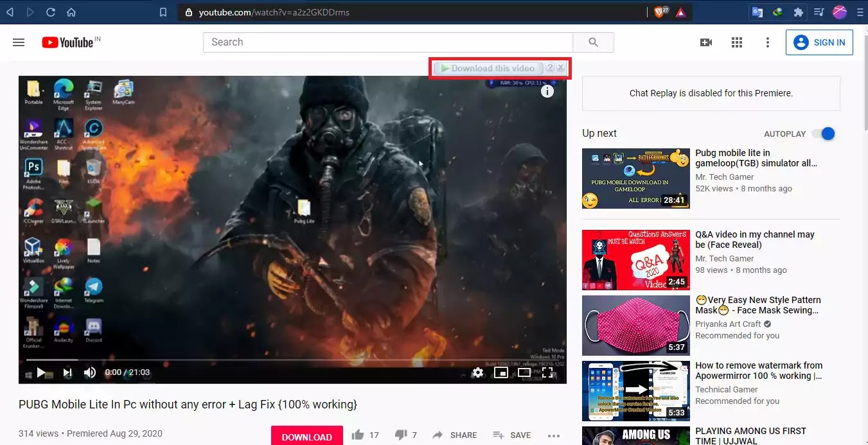Open Apowermirror watermark video thumbnail
Image resolution: width=868 pixels, height=445 pixels.
[635, 391]
